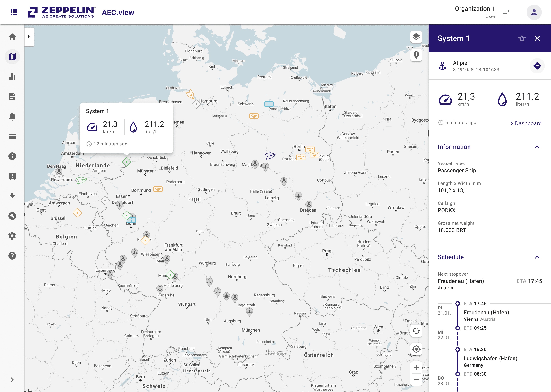Select the green ship marker near Rotterdam

82,180
